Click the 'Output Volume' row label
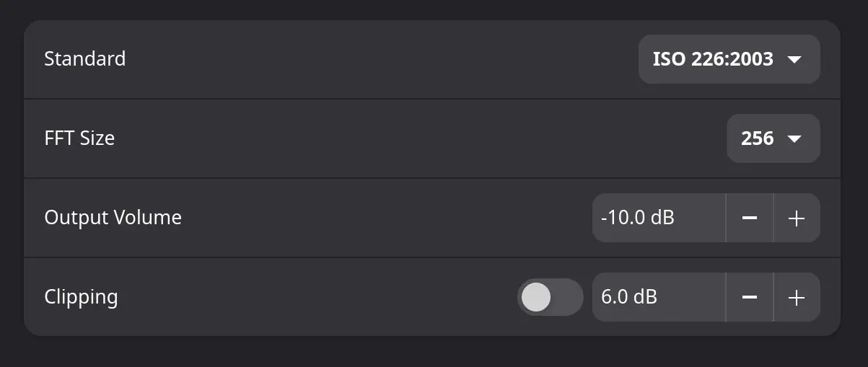 (113, 217)
